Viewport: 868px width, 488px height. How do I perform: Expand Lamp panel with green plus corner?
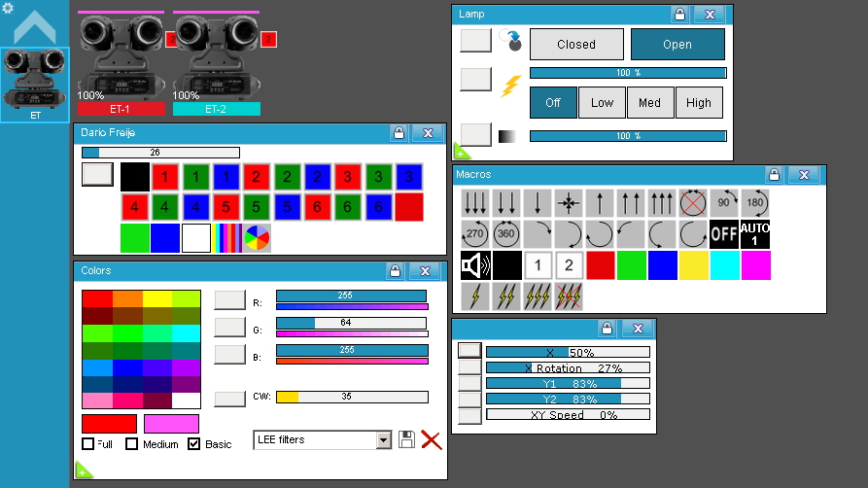461,152
